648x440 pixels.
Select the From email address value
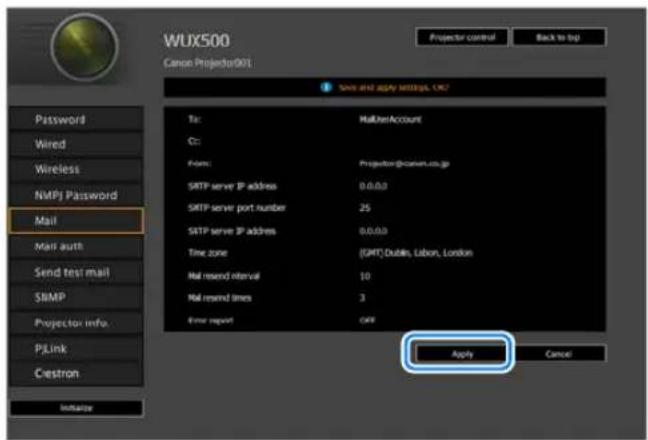[404, 164]
